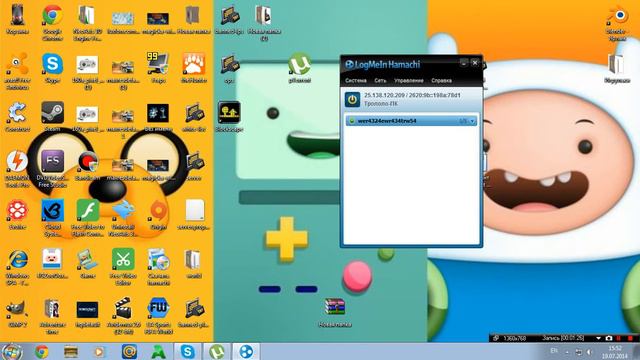The height and width of the screenshot is (360, 640).
Task: Open the media player taskbar icon
Action: click(x=99, y=351)
